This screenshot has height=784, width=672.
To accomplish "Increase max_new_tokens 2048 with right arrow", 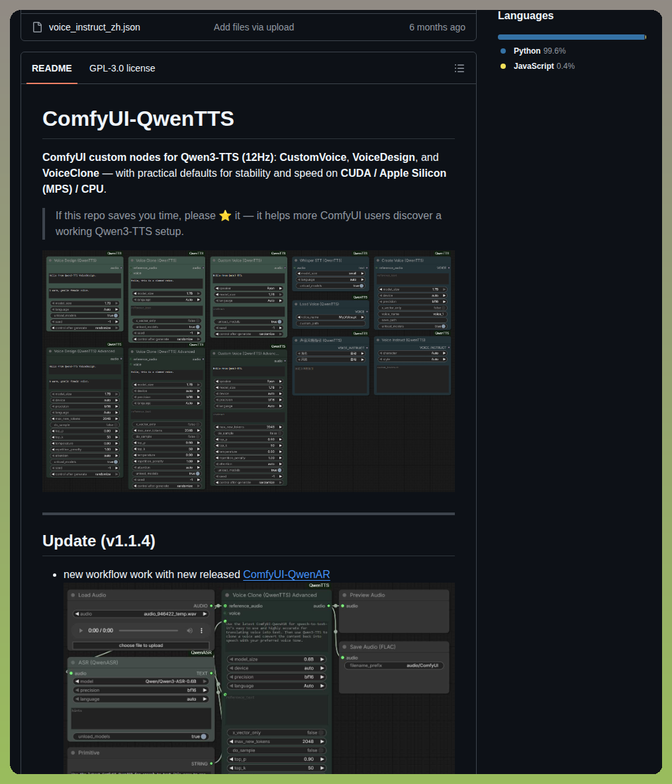I will pyautogui.click(x=322, y=742).
